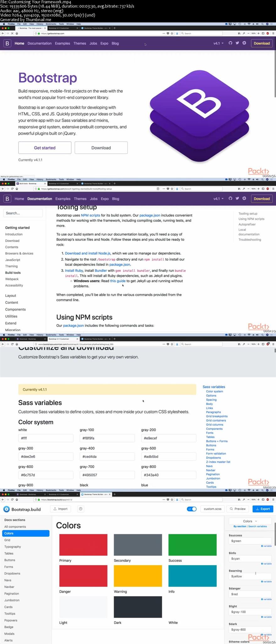The height and width of the screenshot is (644, 276).
Task: Open 'Grid breakpoints' link in Sass variables list
Action: pyautogui.click(x=217, y=416)
